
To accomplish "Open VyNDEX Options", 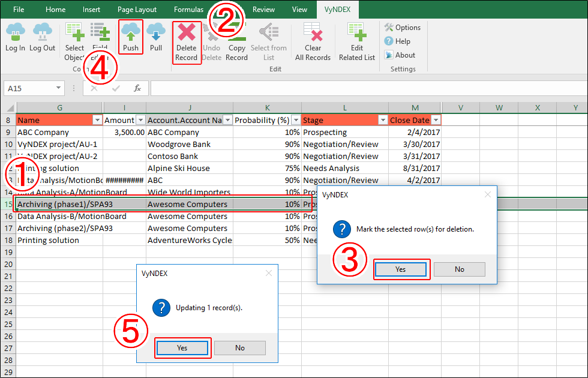I will (403, 28).
